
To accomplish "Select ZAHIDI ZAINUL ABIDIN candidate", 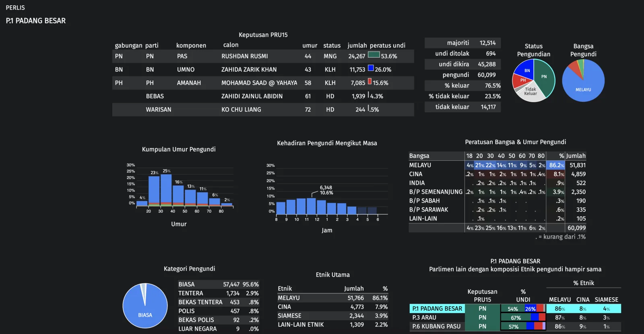I will (252, 96).
